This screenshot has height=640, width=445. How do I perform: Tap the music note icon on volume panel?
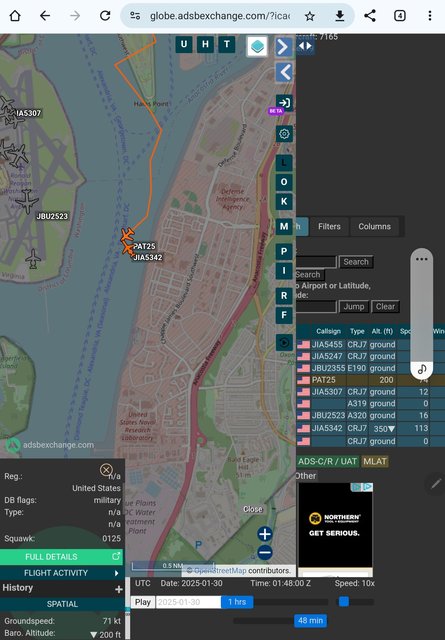point(422,369)
